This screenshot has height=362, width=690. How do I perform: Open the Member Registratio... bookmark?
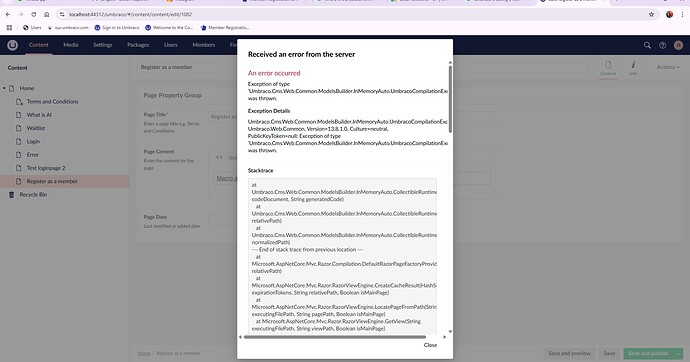[225, 28]
